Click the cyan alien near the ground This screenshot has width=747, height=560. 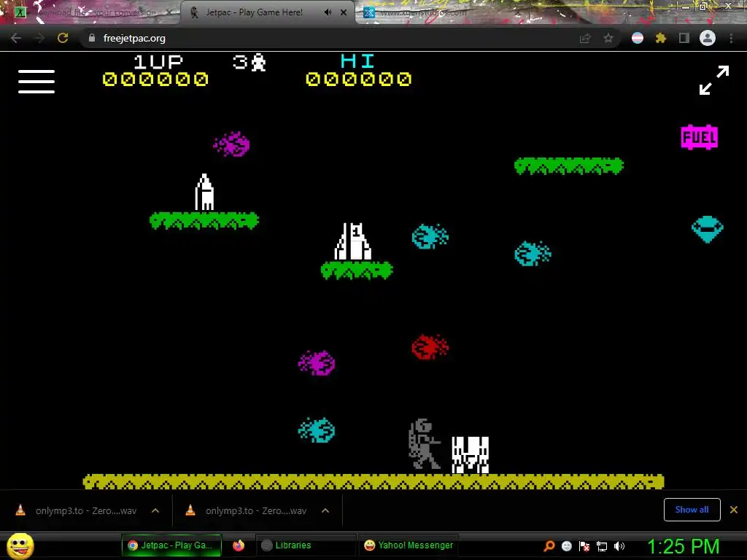317,430
